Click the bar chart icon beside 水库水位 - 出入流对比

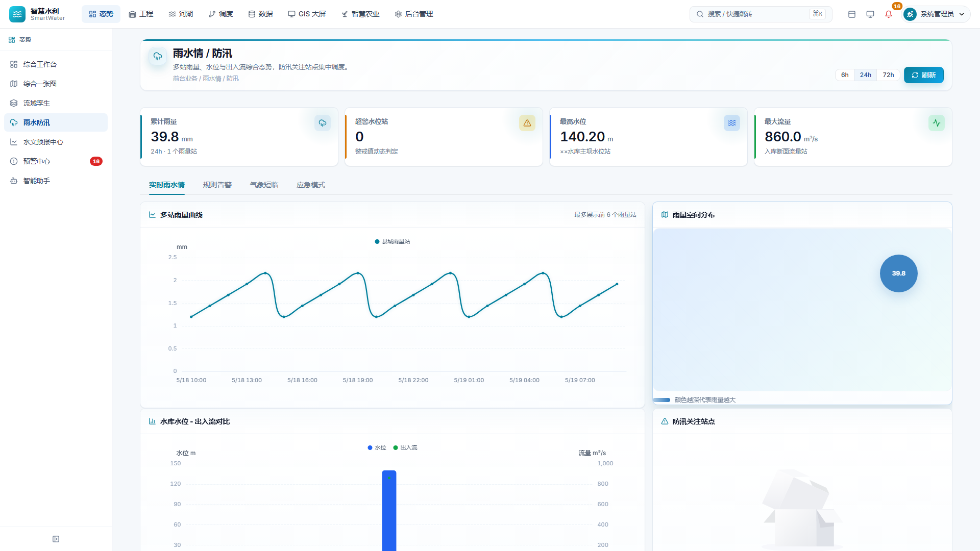tap(152, 421)
